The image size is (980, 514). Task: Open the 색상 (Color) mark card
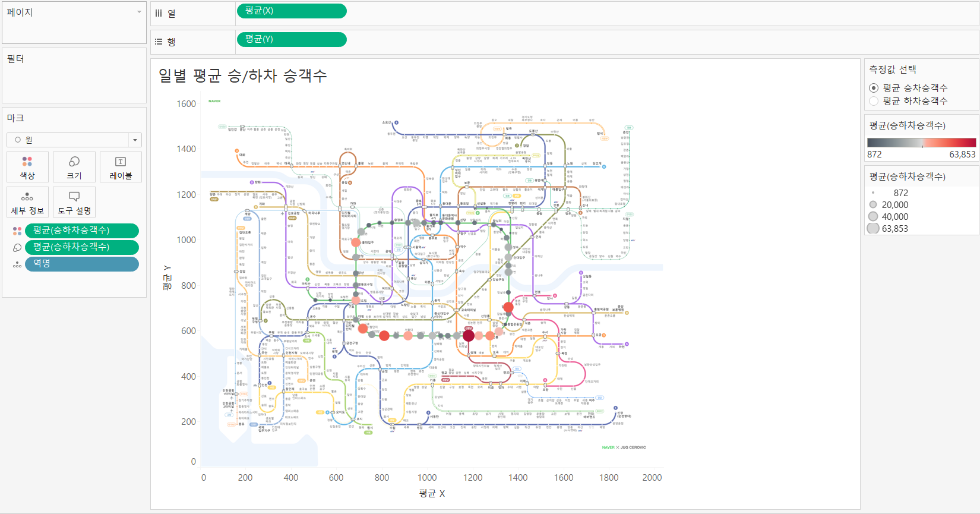click(x=27, y=167)
